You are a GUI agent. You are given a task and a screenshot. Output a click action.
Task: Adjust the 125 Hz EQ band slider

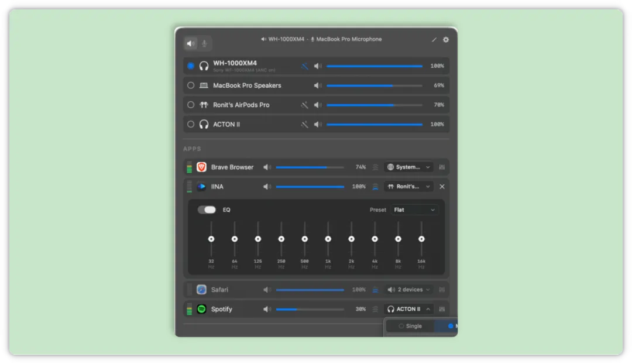(x=258, y=239)
